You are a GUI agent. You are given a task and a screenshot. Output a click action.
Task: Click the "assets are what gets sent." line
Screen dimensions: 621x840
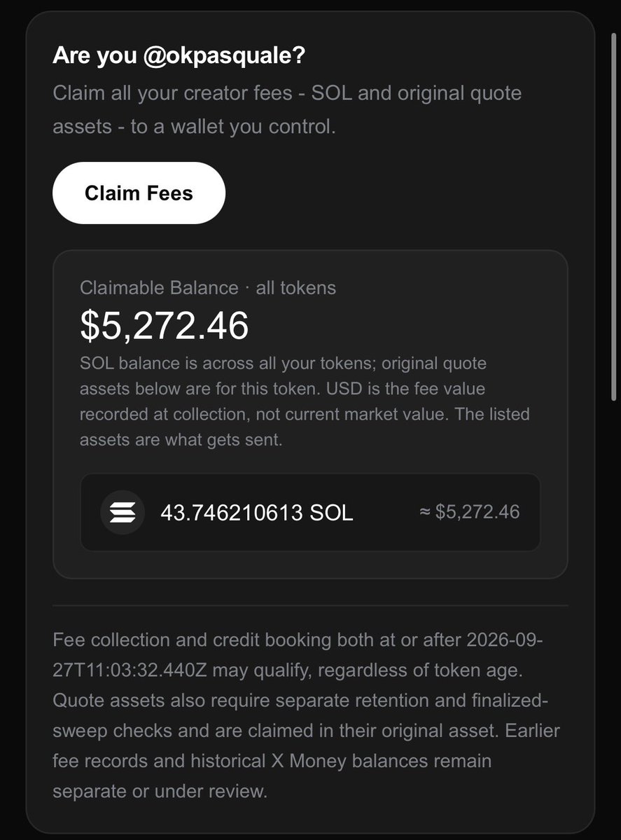pyautogui.click(x=181, y=440)
